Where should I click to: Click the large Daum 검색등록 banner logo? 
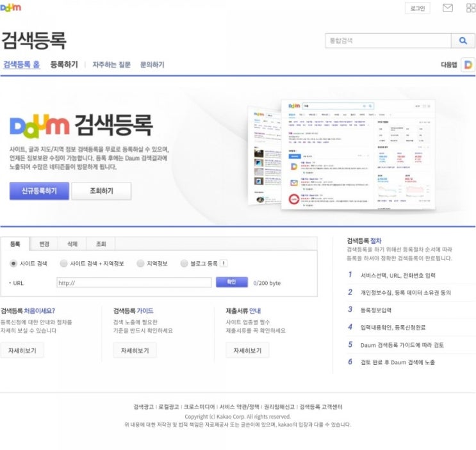(x=81, y=125)
